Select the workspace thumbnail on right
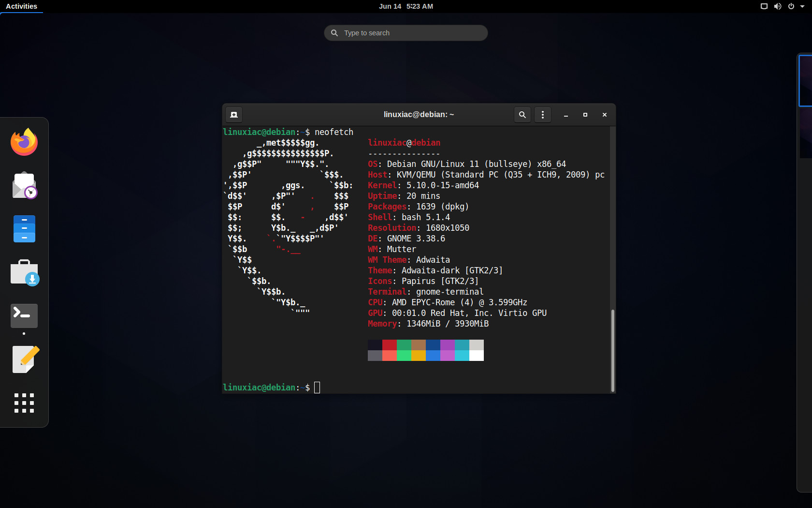The height and width of the screenshot is (508, 812). pos(805,81)
